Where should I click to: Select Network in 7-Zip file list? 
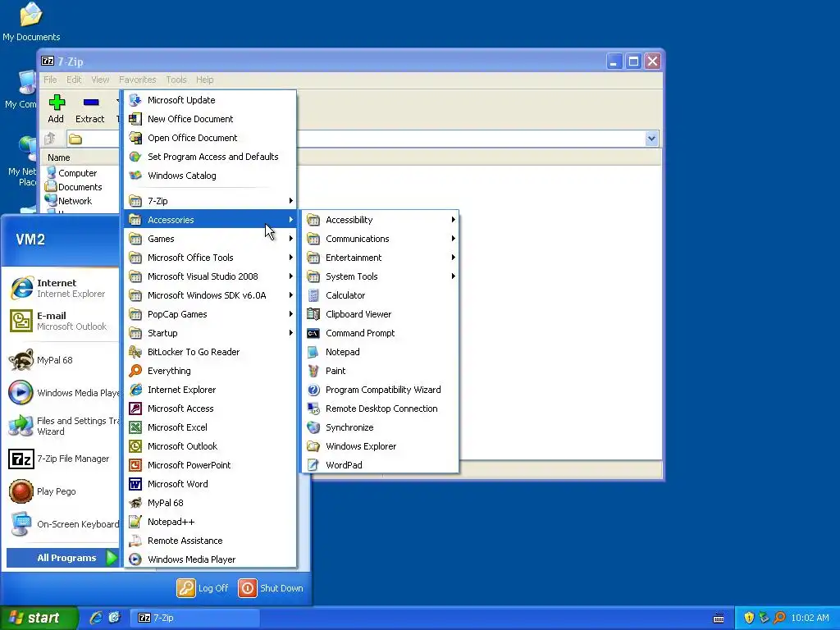pos(69,201)
